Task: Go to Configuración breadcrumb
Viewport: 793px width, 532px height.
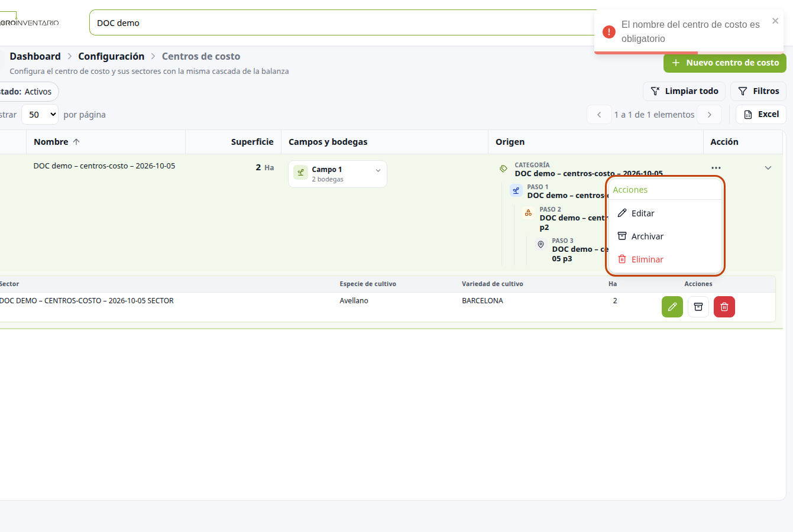Action: tap(111, 56)
